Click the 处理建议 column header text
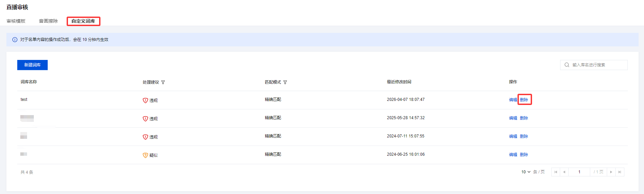 (x=151, y=82)
